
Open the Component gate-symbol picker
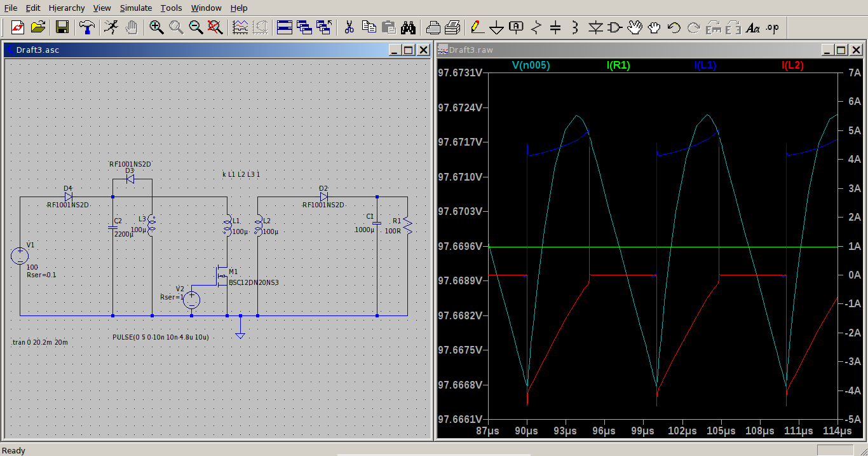tap(615, 27)
